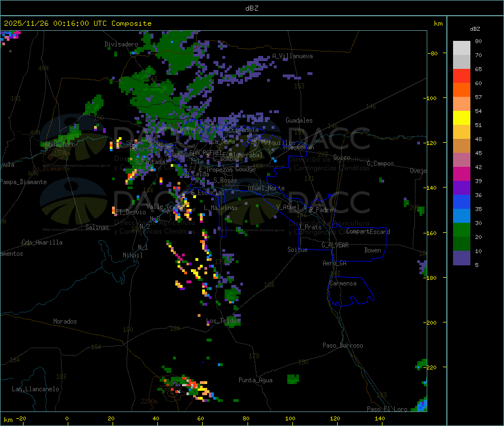
Task: Click the light gray 70-80 dBZ legend swatch
Action: click(461, 48)
